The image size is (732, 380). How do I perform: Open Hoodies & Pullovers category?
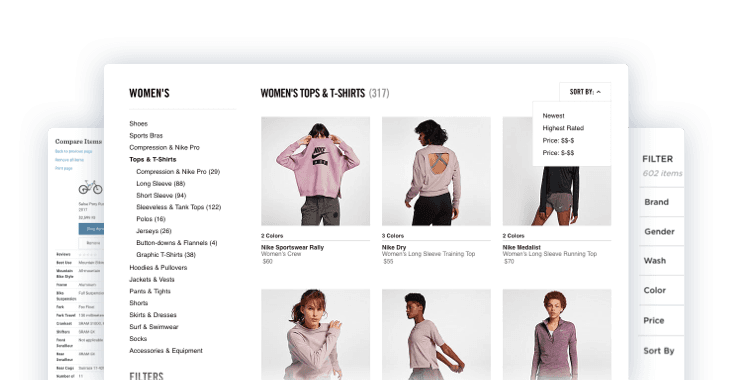158,267
